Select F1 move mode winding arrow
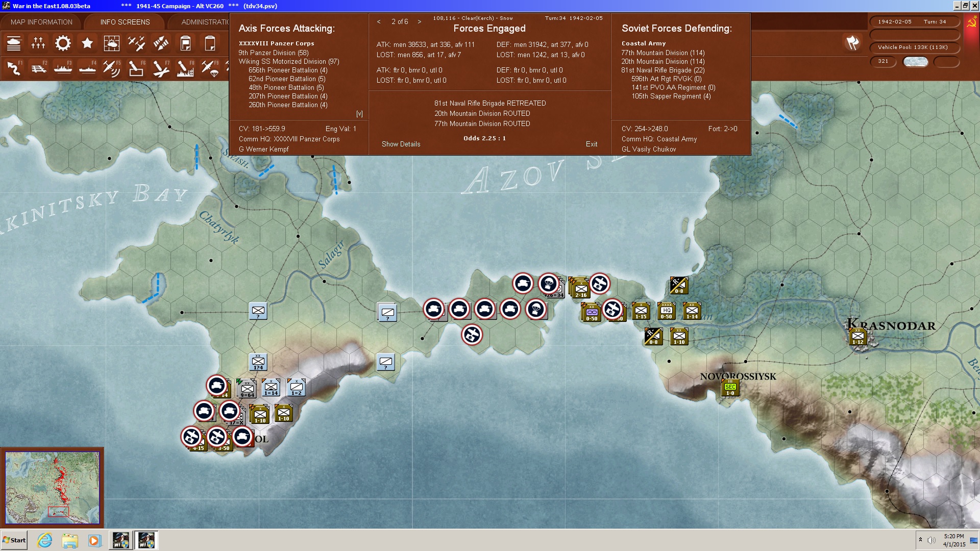Image resolution: width=980 pixels, height=551 pixels. point(14,68)
